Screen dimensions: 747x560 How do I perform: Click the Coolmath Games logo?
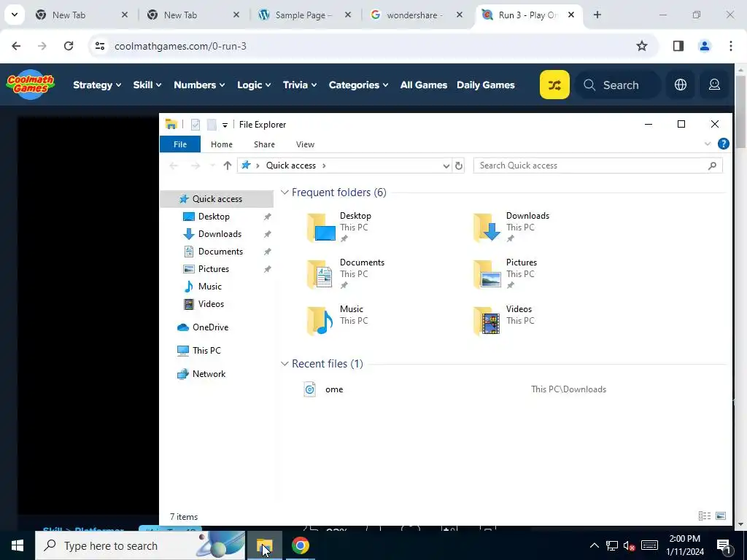(31, 85)
